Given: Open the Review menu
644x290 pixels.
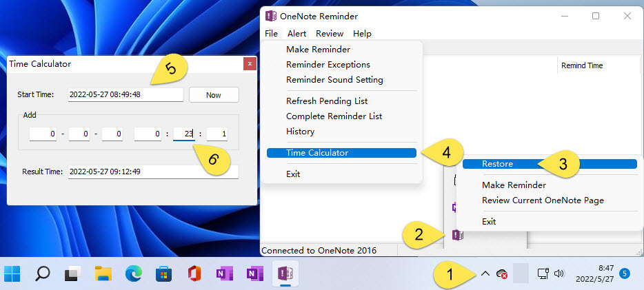Looking at the screenshot, I should (330, 34).
